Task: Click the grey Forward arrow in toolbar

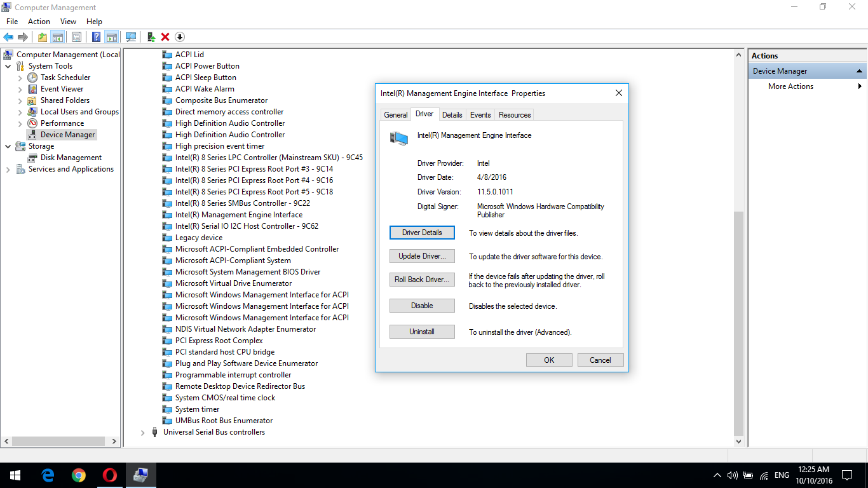Action: pyautogui.click(x=23, y=37)
